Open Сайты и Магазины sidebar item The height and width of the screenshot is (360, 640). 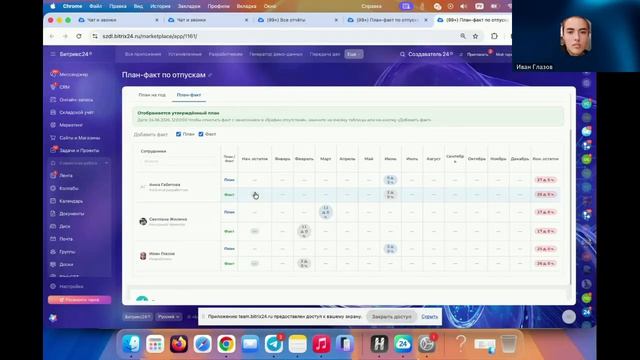[79, 138]
